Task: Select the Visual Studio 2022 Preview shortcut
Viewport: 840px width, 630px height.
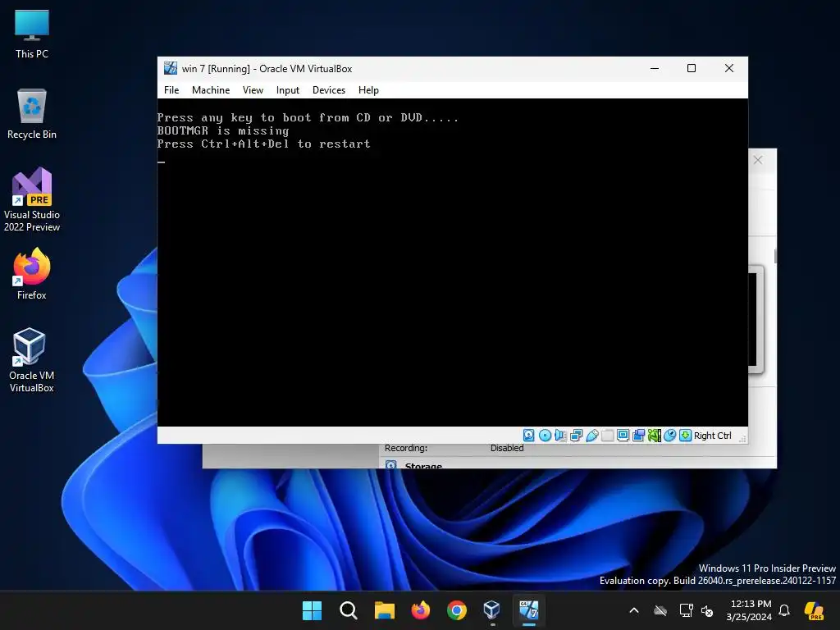Action: [x=32, y=200]
